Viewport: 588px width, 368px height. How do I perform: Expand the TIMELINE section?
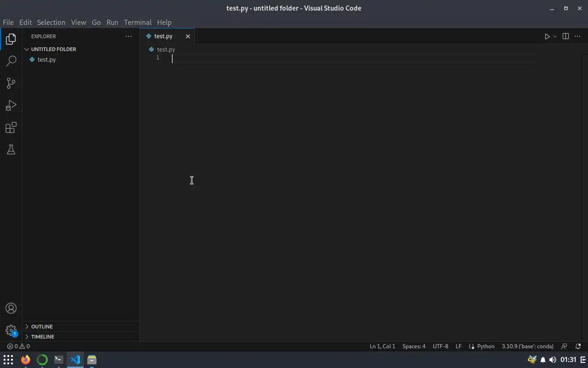click(80, 337)
